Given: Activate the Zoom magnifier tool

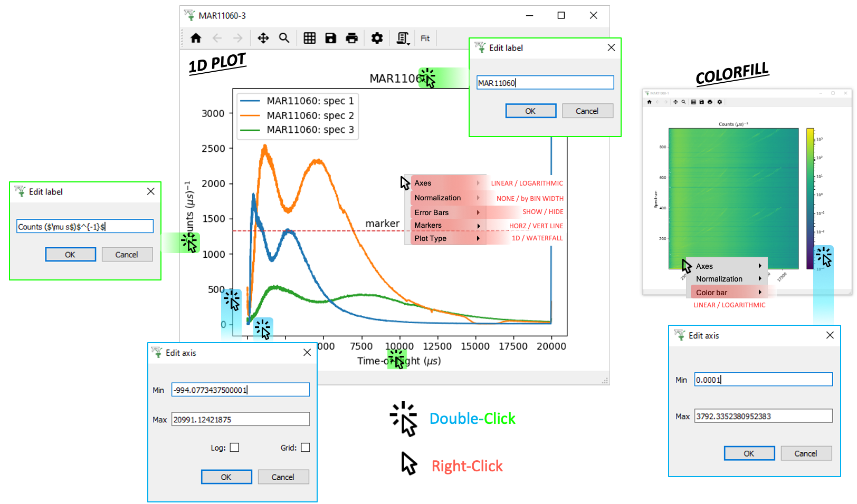Looking at the screenshot, I should [284, 38].
